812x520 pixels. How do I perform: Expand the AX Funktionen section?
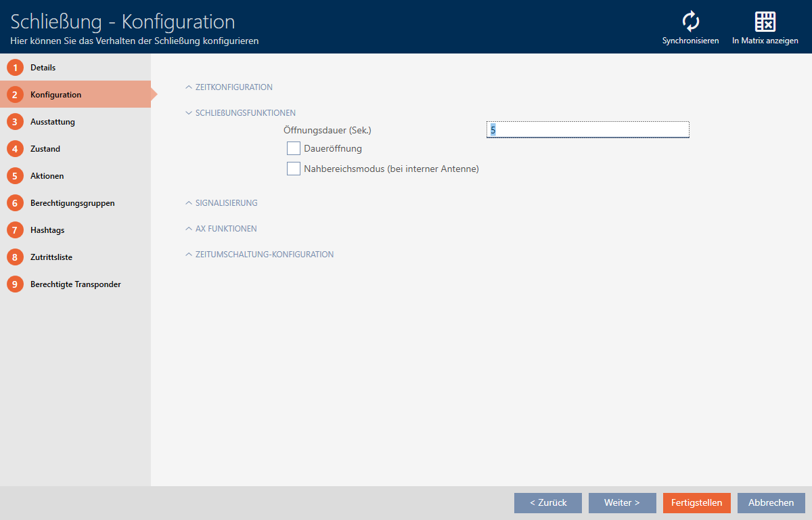click(x=225, y=229)
